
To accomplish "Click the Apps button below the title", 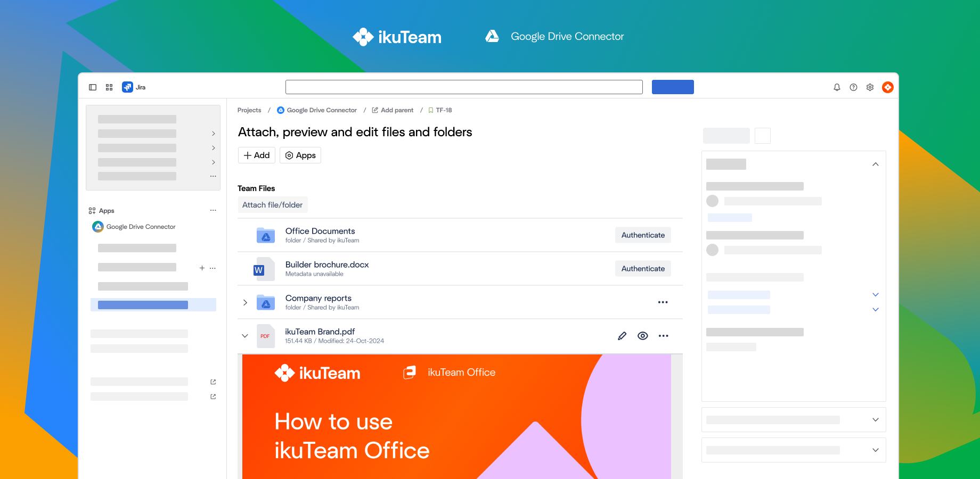I will (x=300, y=155).
